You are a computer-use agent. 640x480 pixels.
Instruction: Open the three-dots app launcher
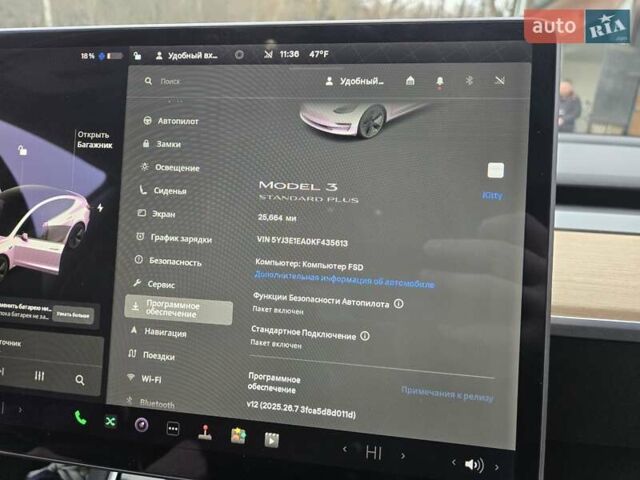(173, 428)
